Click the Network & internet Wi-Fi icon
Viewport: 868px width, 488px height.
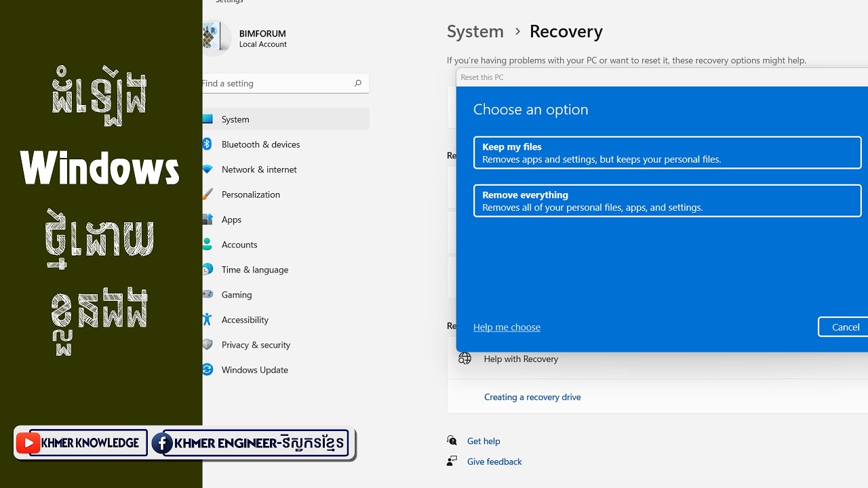click(208, 169)
